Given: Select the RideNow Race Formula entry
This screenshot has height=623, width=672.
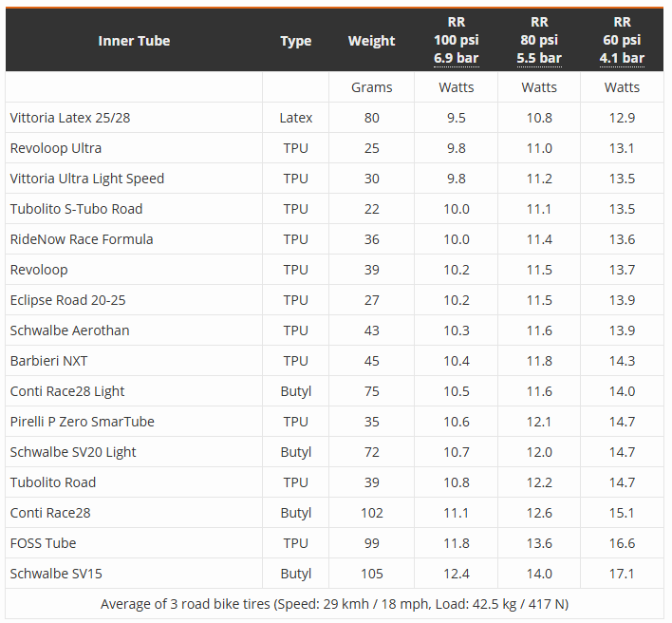Looking at the screenshot, I should [82, 239].
